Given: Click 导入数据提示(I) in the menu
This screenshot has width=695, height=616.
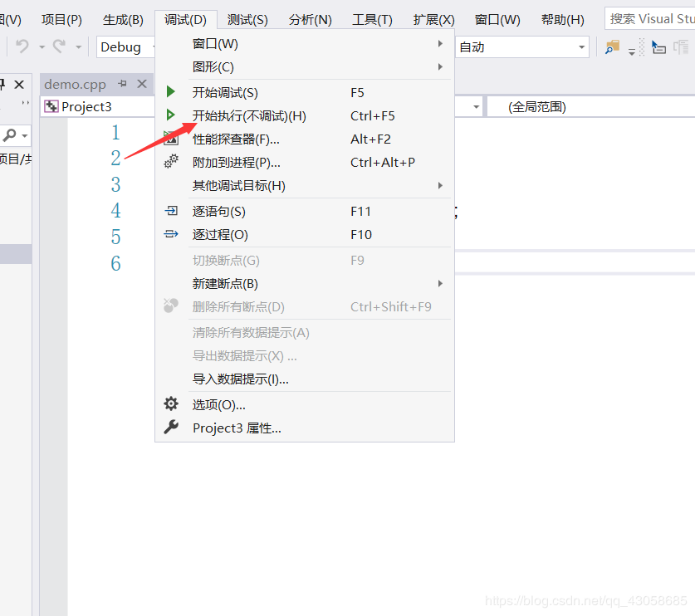Looking at the screenshot, I should 241,380.
